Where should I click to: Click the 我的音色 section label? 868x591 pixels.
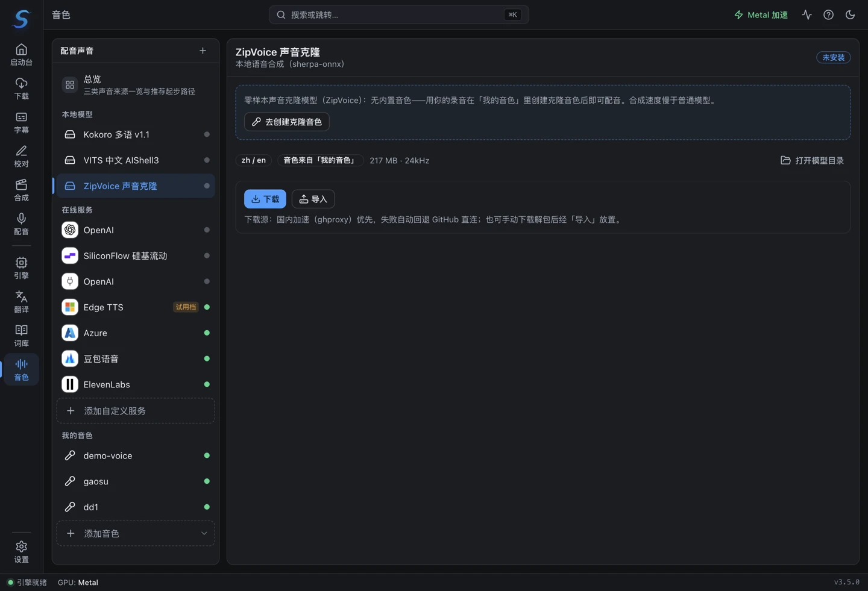(77, 435)
